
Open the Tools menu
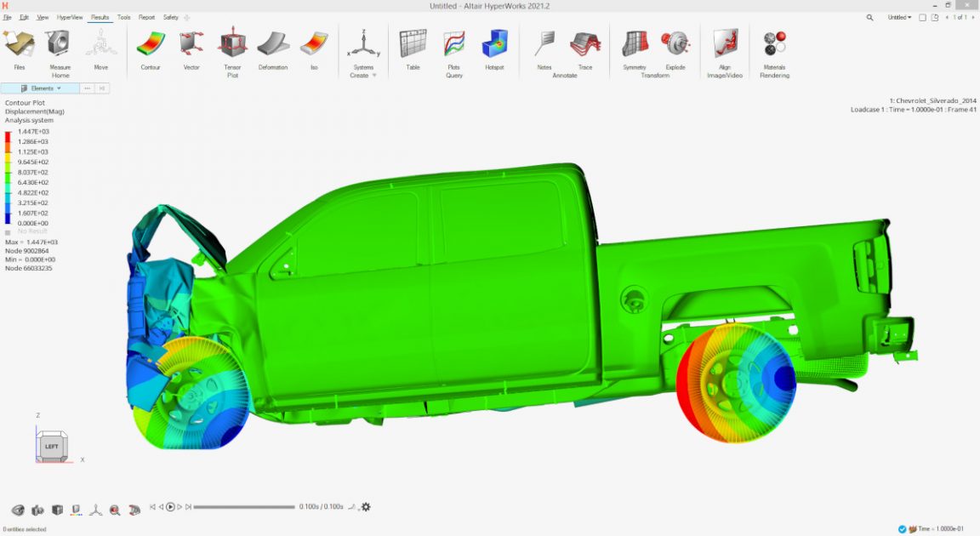(124, 17)
